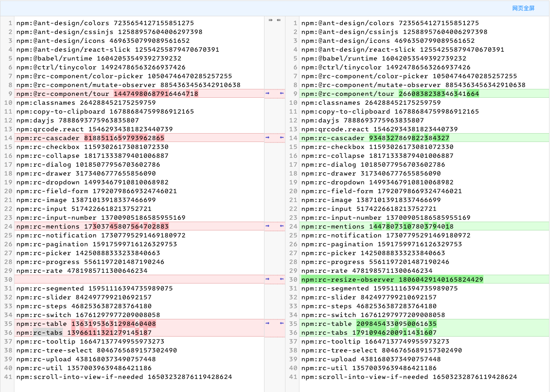
Task: Select npm:rc-picker line in left pane
Action: point(88,253)
